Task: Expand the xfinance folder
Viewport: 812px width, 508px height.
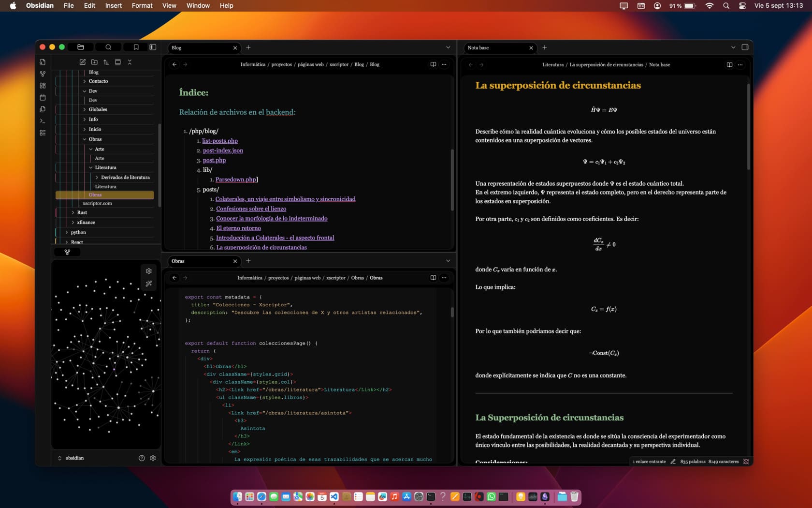Action: [73, 223]
